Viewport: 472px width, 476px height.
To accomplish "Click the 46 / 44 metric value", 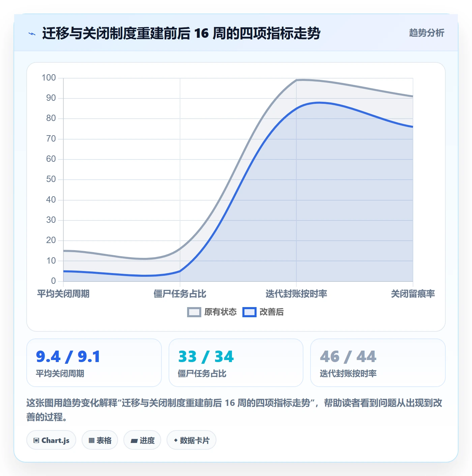I will click(348, 357).
